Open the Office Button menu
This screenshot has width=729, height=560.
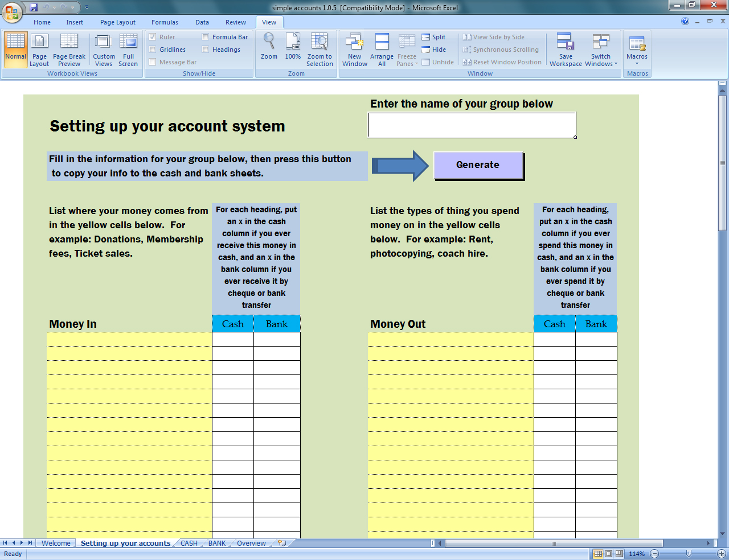13,12
